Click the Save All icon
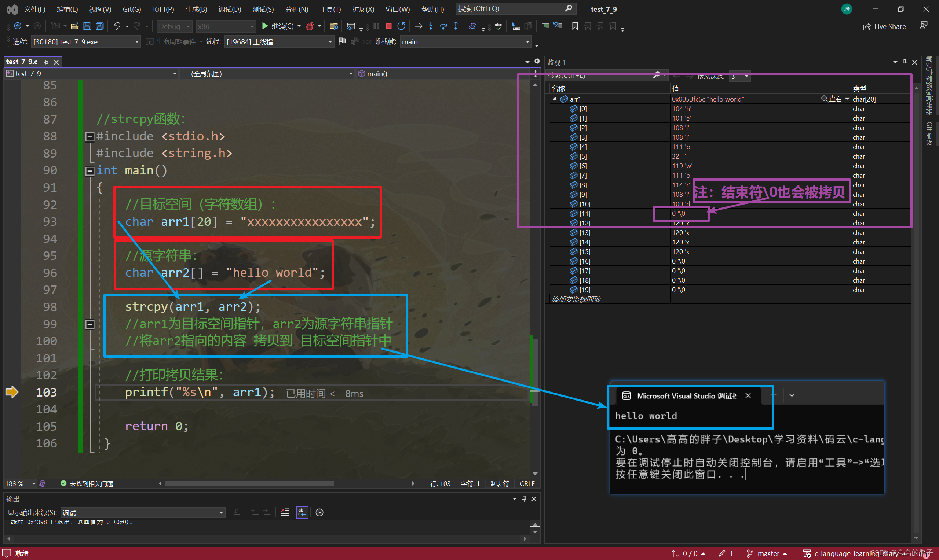Screen dimensions: 939x560 (100, 26)
